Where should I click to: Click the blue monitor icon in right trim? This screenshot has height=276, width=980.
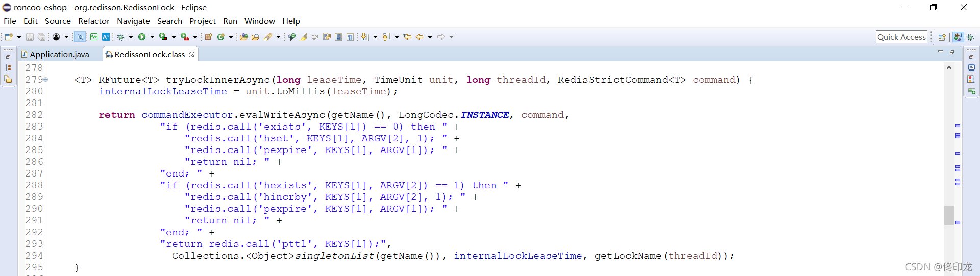pyautogui.click(x=971, y=67)
